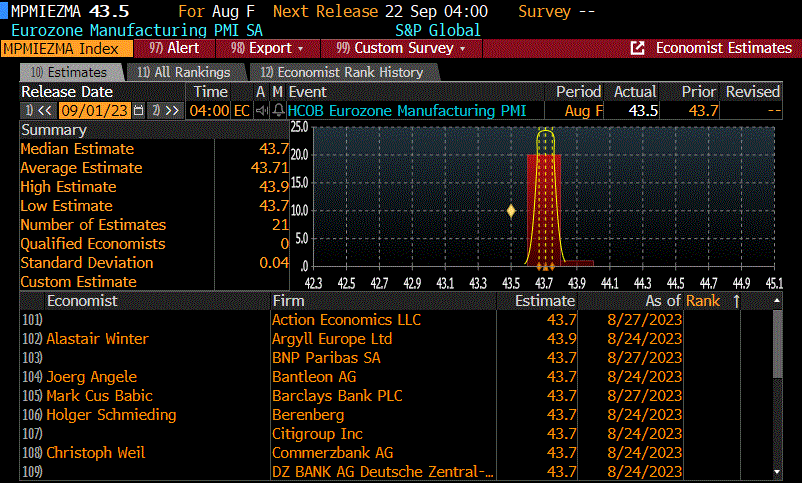Select economist Mark Cus Babic
Image resolution: width=802 pixels, height=483 pixels.
[x=99, y=396]
